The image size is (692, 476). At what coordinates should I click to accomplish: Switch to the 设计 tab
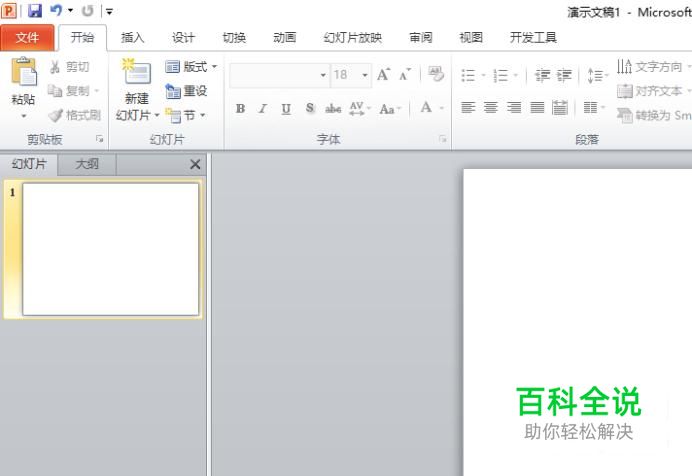click(183, 38)
